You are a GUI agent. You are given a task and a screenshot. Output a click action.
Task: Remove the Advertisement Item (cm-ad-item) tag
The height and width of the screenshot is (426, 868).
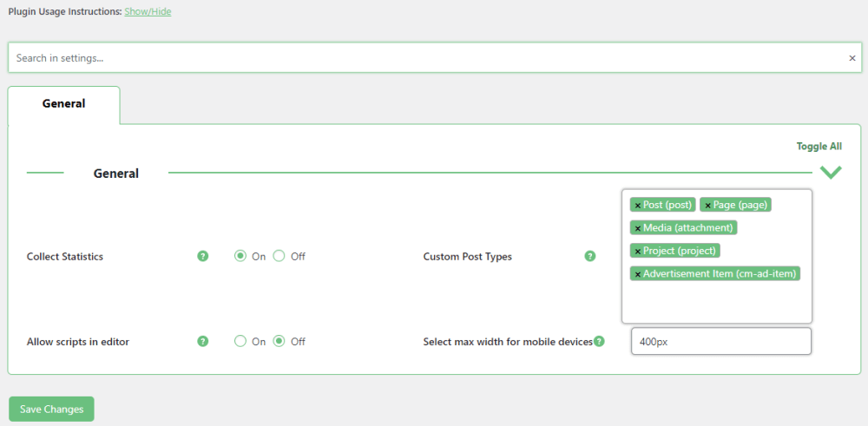pyautogui.click(x=638, y=274)
